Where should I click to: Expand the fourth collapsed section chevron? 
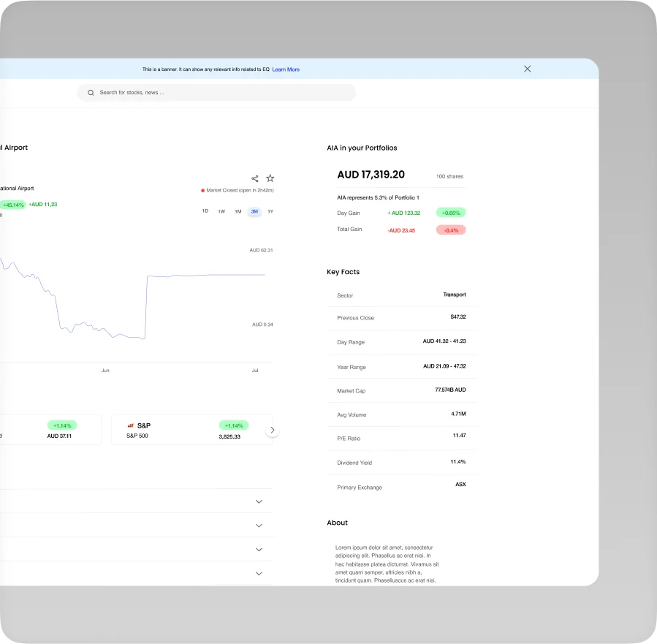[259, 573]
